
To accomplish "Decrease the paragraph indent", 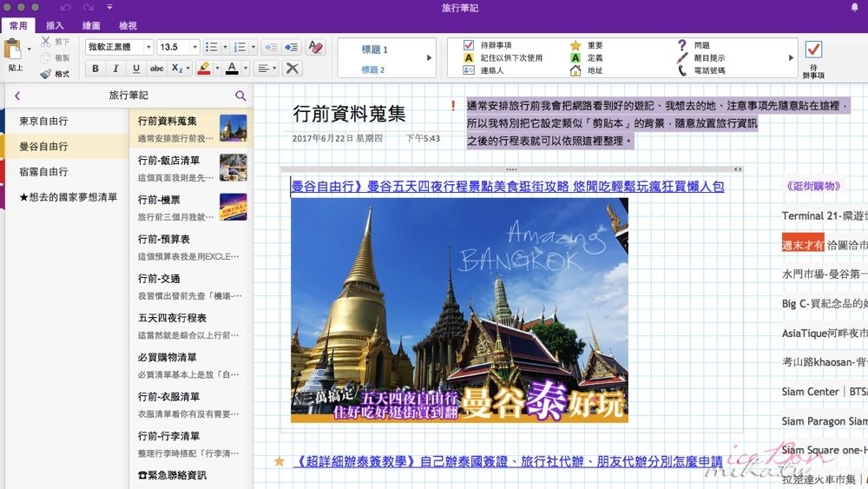I will click(271, 47).
